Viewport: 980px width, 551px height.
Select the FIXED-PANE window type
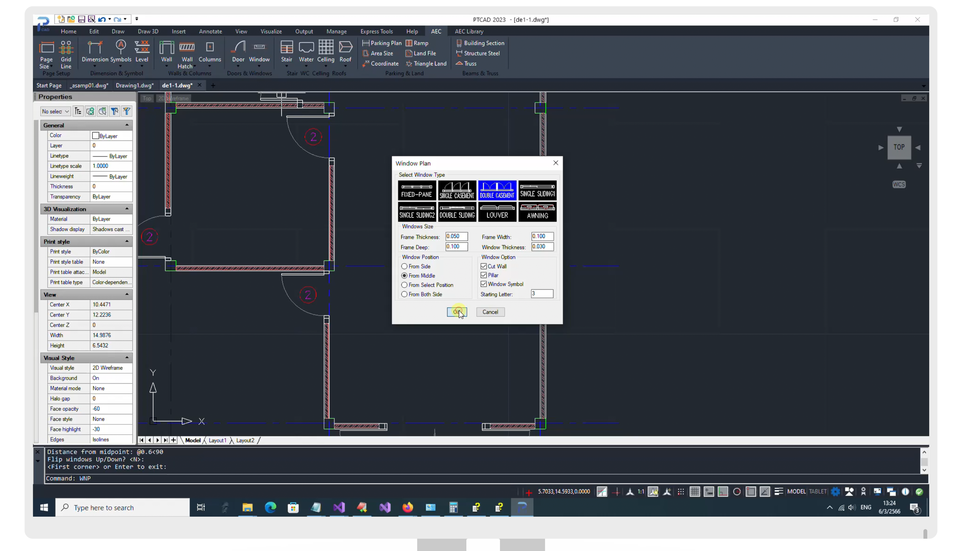(x=417, y=190)
